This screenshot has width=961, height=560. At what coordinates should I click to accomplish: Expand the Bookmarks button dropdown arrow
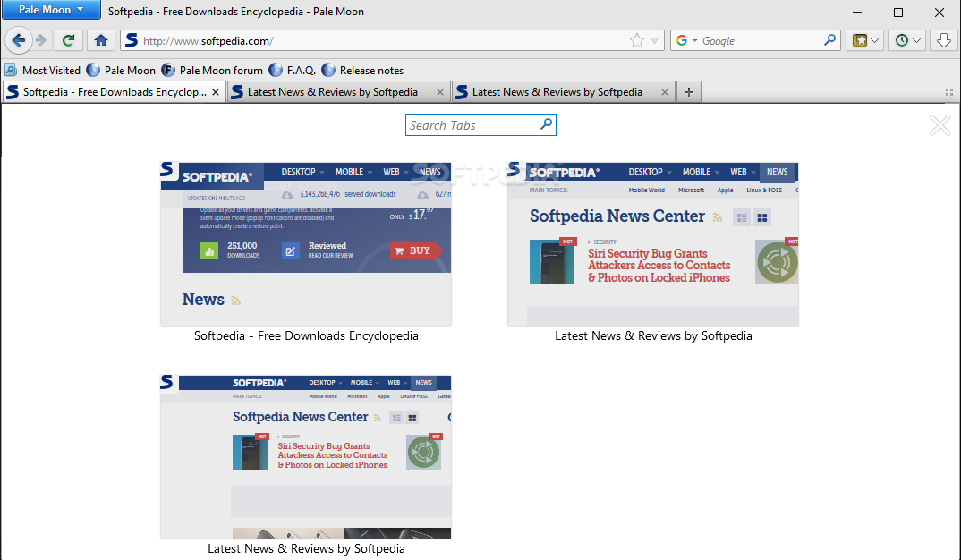coord(875,41)
